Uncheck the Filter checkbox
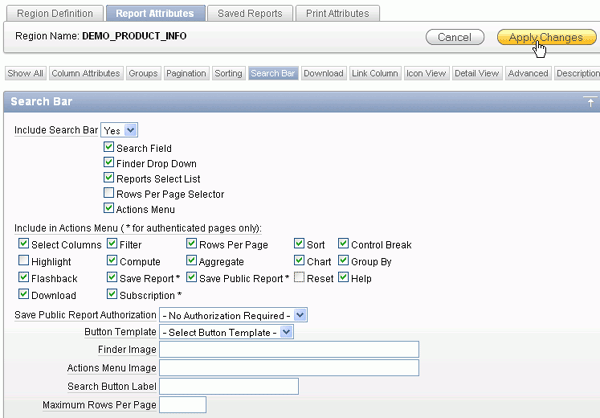Image resolution: width=600 pixels, height=418 pixels. pos(112,243)
